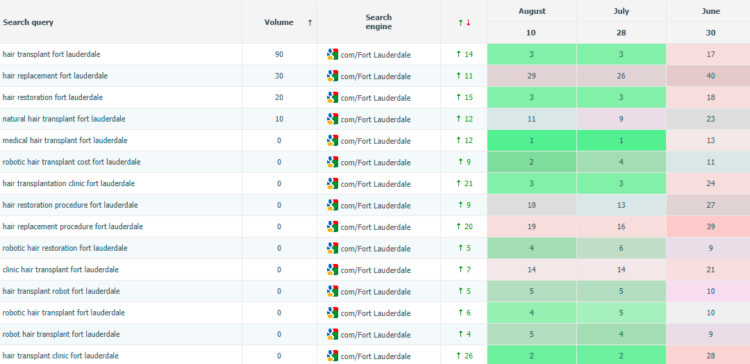
Task: Sort by Search query column header
Action: (28, 22)
